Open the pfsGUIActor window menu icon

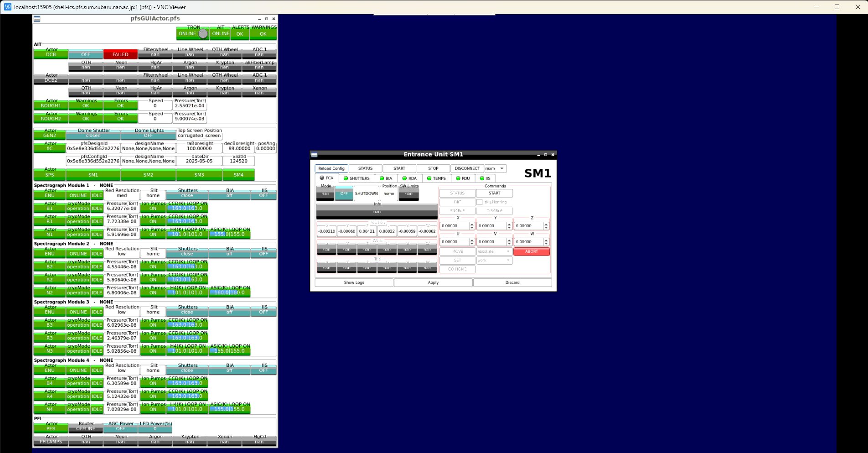pyautogui.click(x=37, y=19)
